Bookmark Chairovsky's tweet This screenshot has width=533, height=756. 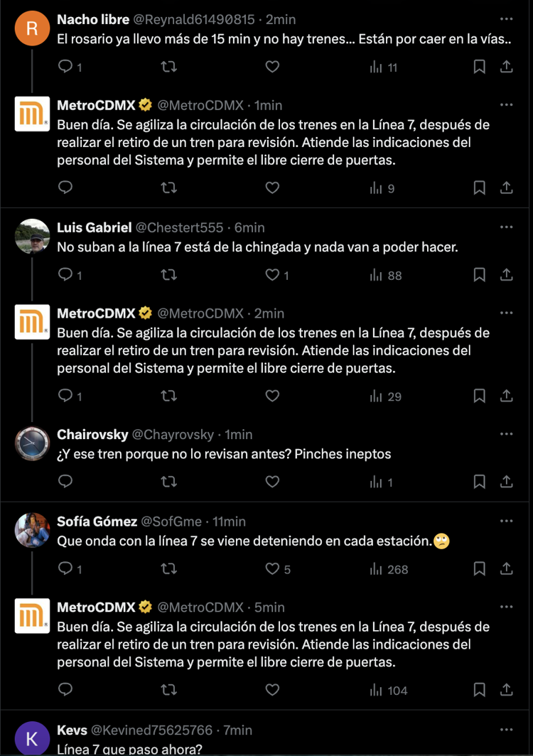pos(479,482)
